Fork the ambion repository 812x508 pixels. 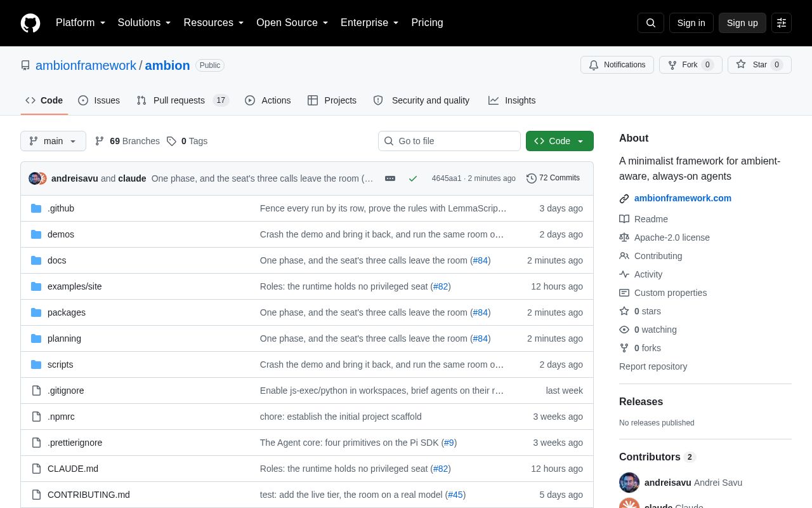[x=691, y=65]
